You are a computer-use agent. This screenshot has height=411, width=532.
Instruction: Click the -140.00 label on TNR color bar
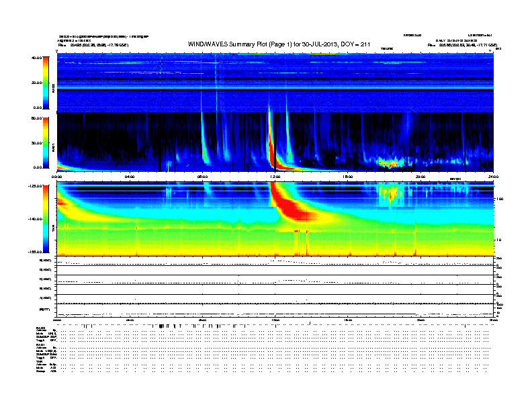[x=35, y=219]
